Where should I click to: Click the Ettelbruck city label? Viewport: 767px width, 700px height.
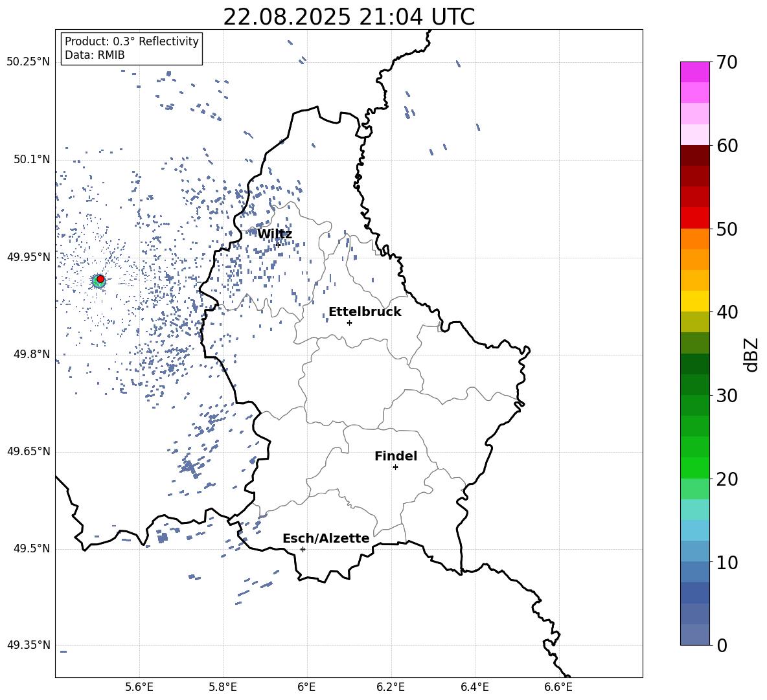365,312
